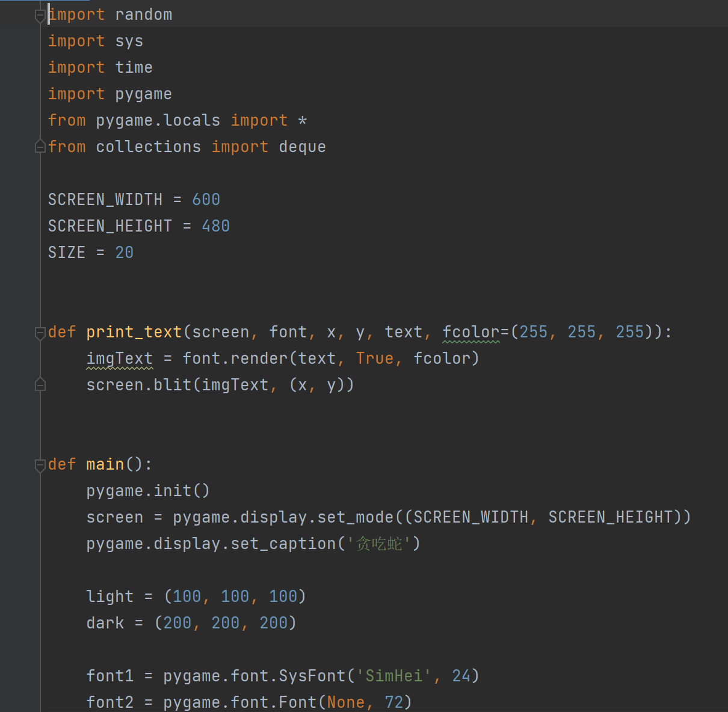Click the True keyword in font.render
Image resolution: width=728 pixels, height=712 pixels.
pyautogui.click(x=375, y=358)
